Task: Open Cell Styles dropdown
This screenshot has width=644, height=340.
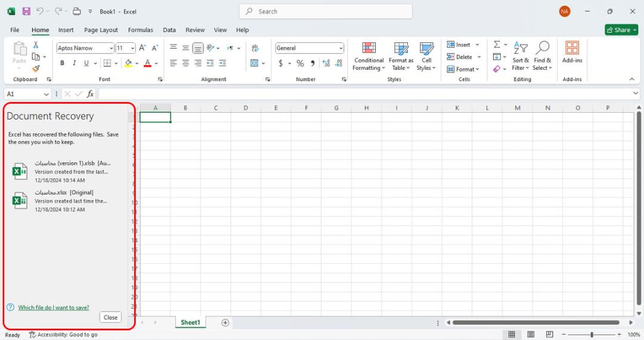Action: (426, 56)
